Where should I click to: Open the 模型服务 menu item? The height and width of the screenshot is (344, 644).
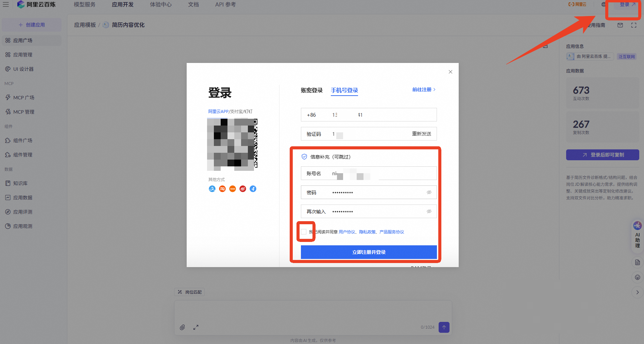coord(84,4)
